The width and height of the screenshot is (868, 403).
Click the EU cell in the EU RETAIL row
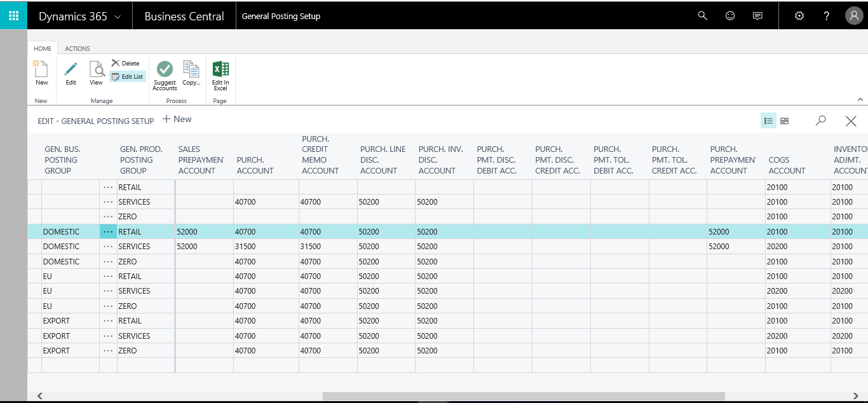point(70,277)
